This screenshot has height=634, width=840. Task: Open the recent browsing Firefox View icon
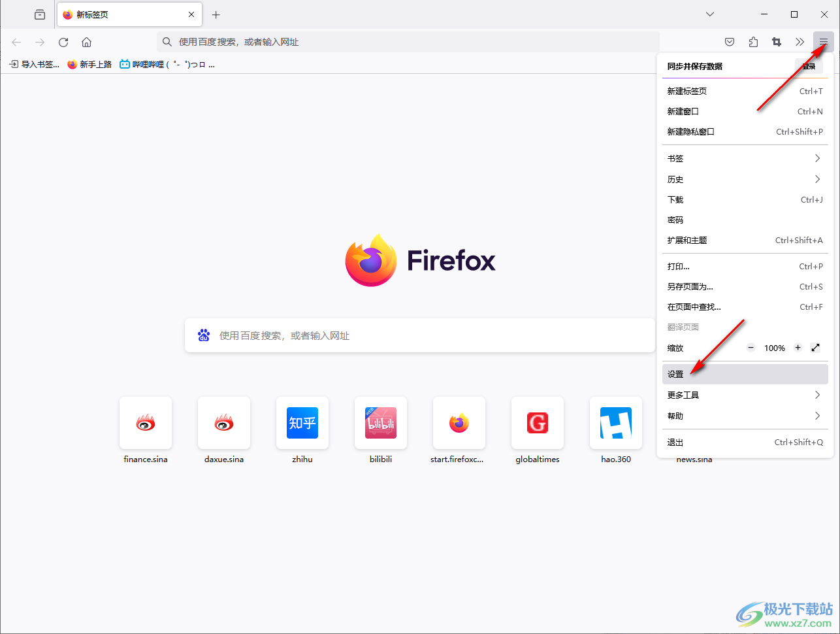tap(40, 14)
